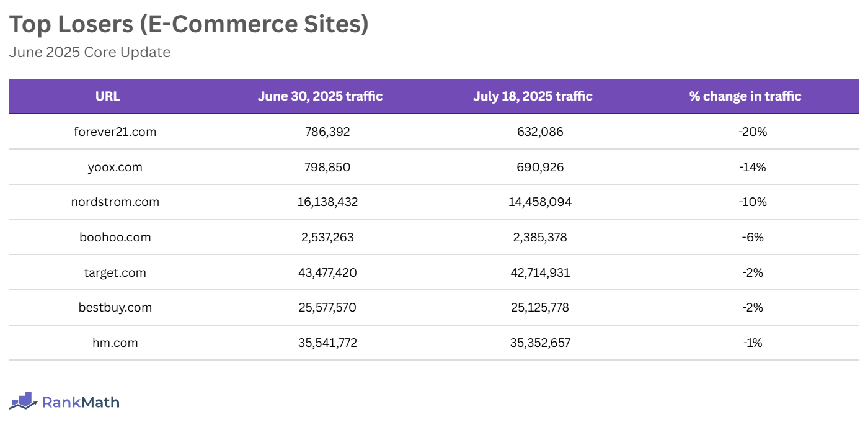The width and height of the screenshot is (868, 422).
Task: Select the value 35,352,657
Action: [540, 343]
